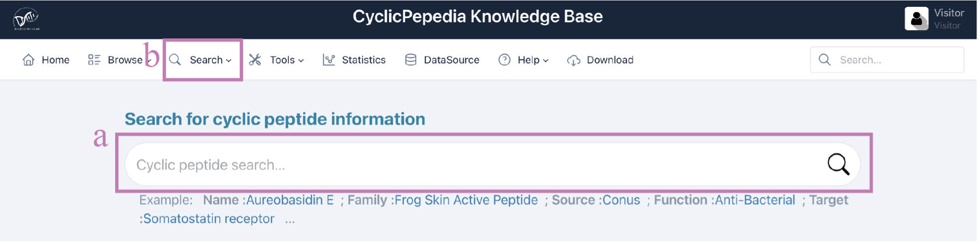The height and width of the screenshot is (244, 980).
Task: Click the Home house icon
Action: pos(29,60)
